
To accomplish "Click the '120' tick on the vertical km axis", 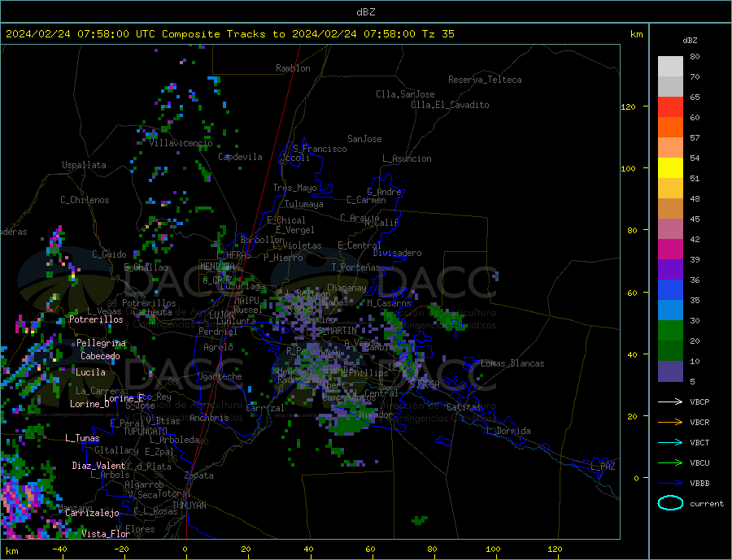I will coord(629,106).
